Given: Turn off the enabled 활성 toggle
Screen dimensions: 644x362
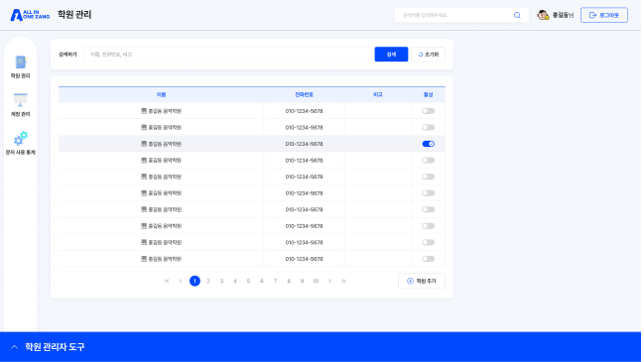Looking at the screenshot, I should pyautogui.click(x=428, y=144).
